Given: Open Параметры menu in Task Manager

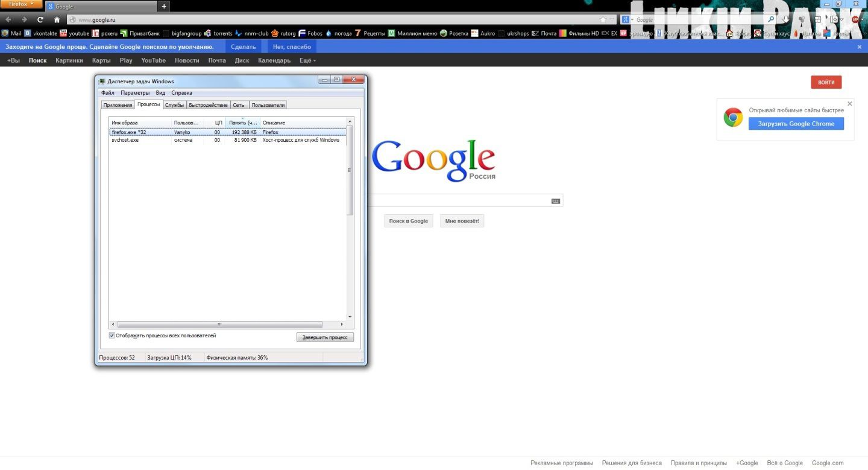Looking at the screenshot, I should [135, 93].
